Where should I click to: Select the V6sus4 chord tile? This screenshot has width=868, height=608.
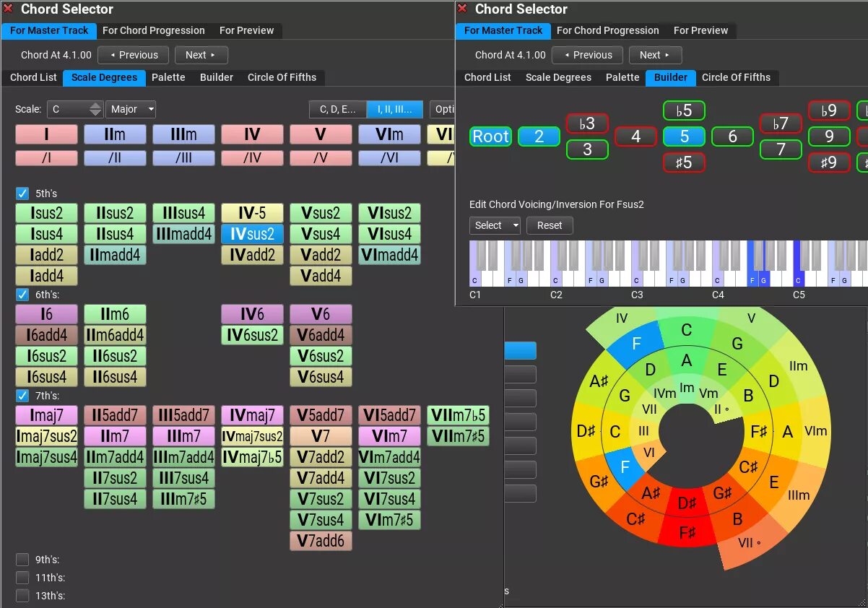(x=321, y=376)
